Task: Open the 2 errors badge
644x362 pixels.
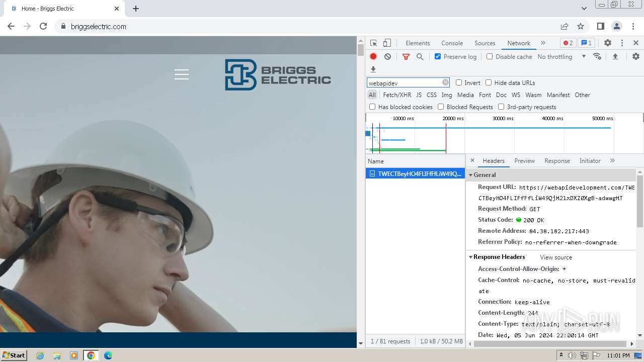Action: (568, 43)
